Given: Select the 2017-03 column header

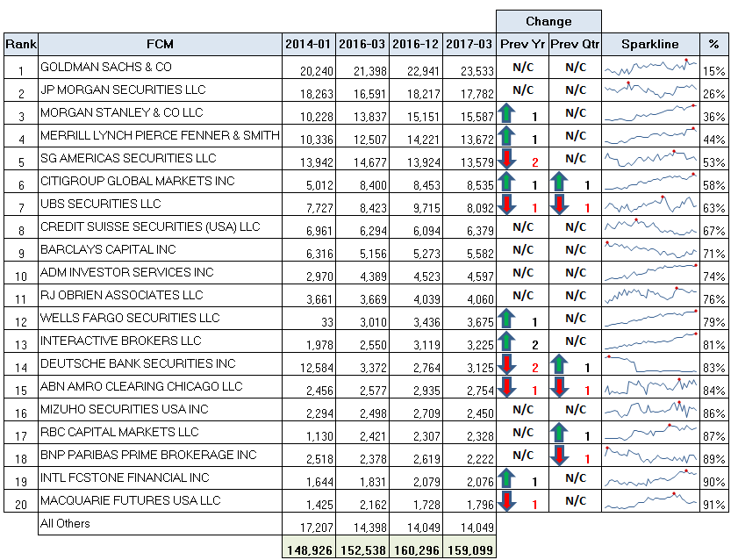Looking at the screenshot, I should [x=469, y=44].
